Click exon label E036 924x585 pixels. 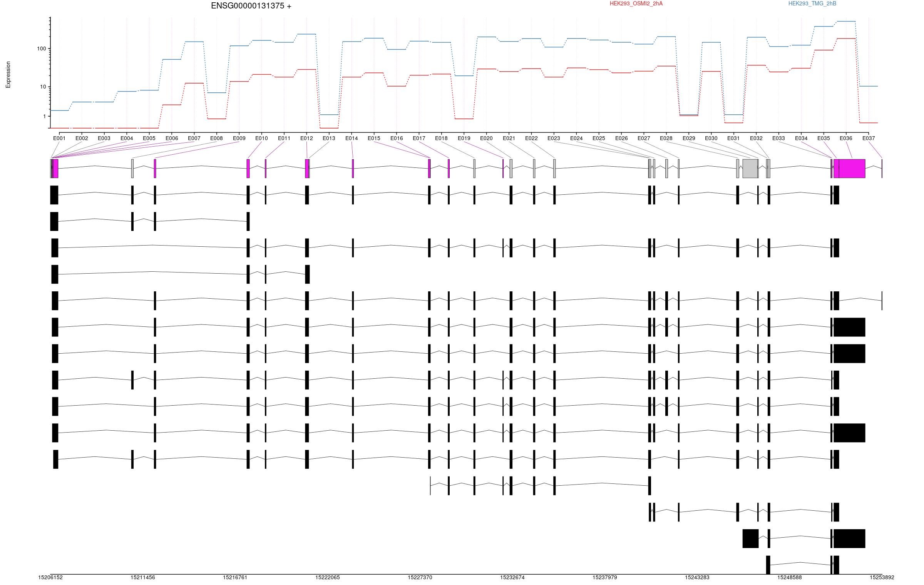846,138
